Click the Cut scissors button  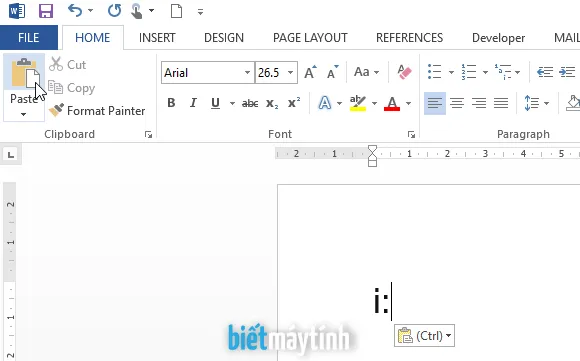click(68, 64)
